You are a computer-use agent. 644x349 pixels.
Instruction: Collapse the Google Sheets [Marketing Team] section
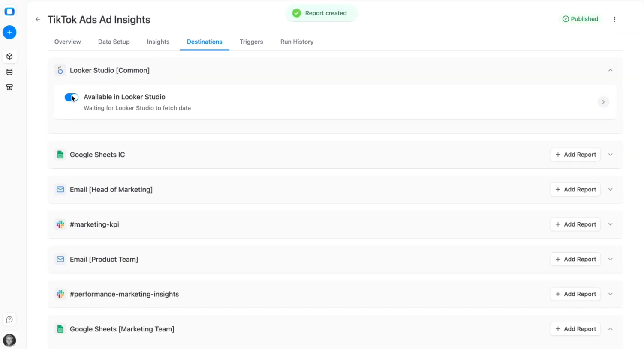610,329
